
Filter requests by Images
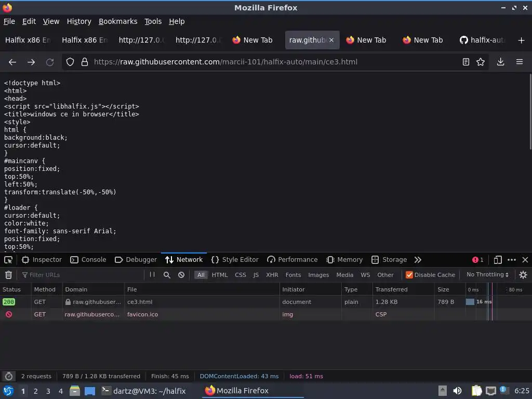point(318,275)
